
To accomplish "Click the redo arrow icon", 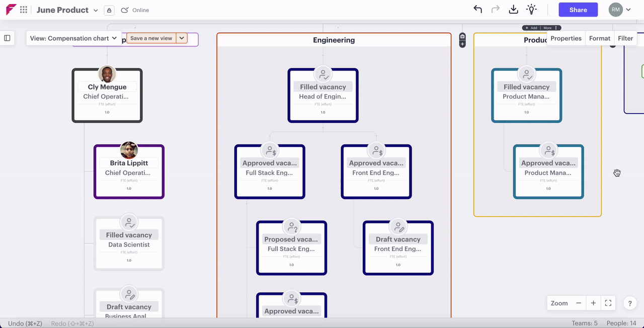I will (x=496, y=9).
